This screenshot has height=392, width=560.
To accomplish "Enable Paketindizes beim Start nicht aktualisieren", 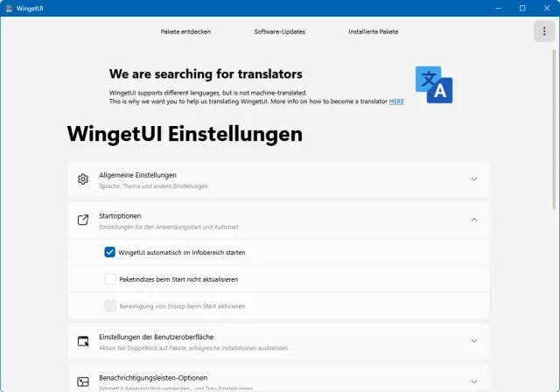I will pyautogui.click(x=110, y=279).
